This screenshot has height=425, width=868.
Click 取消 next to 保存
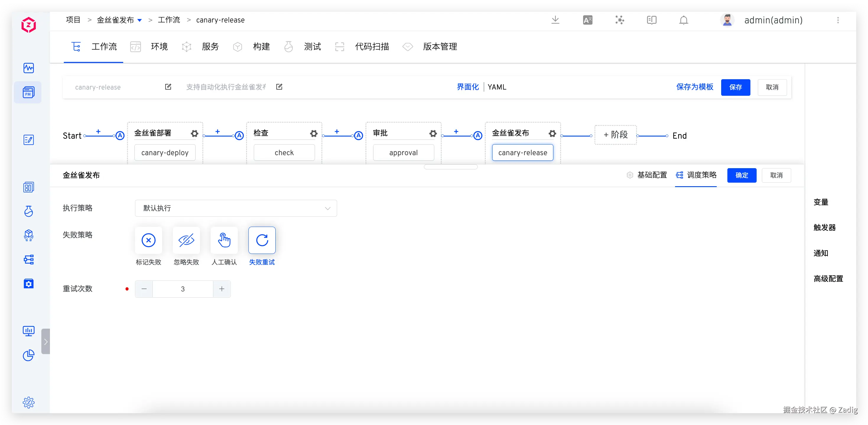[x=772, y=87]
